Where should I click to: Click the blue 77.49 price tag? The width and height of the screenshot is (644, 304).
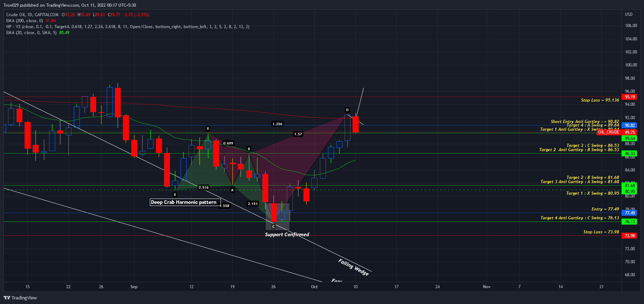(x=630, y=213)
